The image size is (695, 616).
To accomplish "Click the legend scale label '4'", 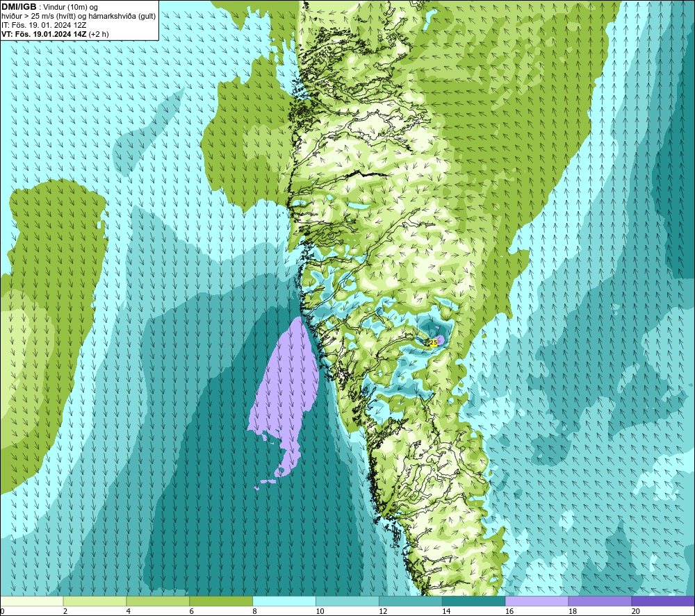I will 129,611.
